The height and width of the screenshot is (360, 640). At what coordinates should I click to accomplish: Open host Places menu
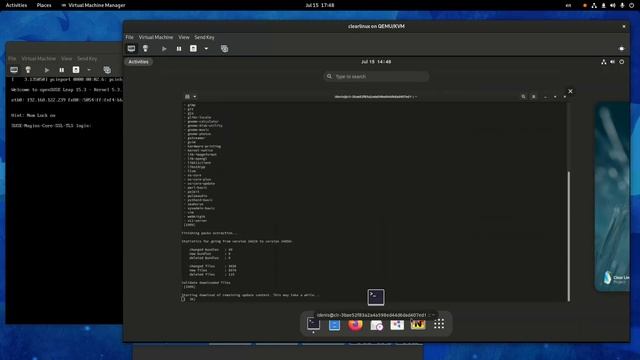[44, 5]
